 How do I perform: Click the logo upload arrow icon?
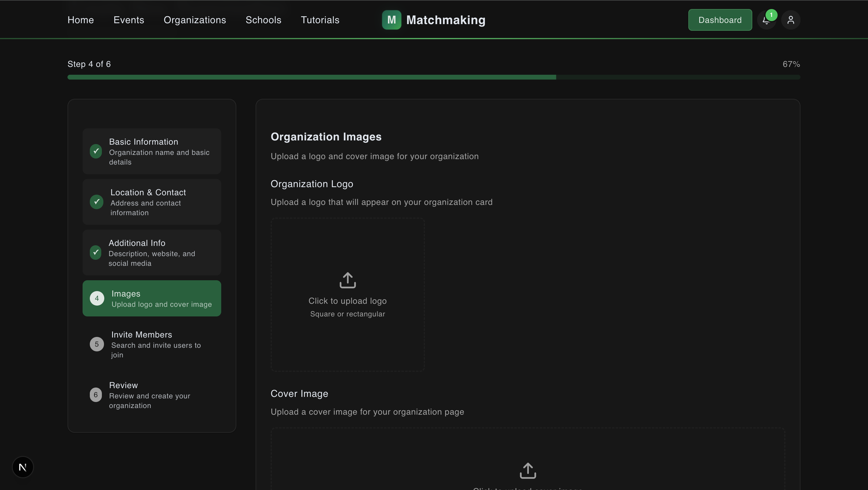348,280
